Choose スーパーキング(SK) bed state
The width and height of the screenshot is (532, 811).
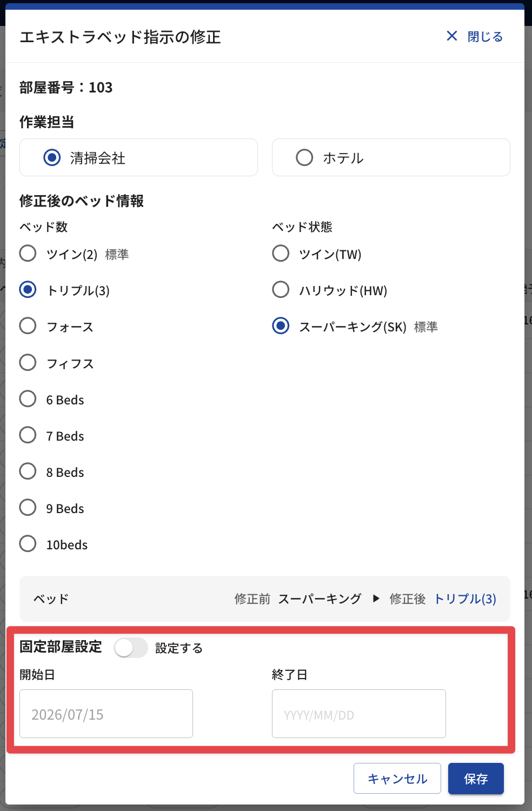(x=281, y=325)
